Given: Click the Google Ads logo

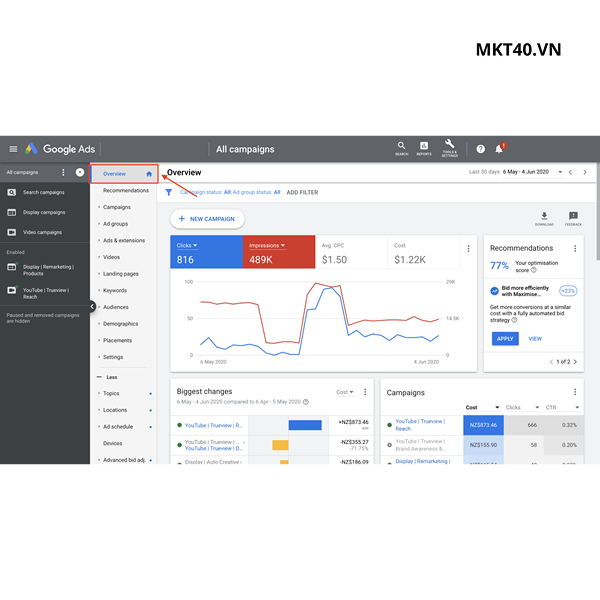Looking at the screenshot, I should click(60, 149).
